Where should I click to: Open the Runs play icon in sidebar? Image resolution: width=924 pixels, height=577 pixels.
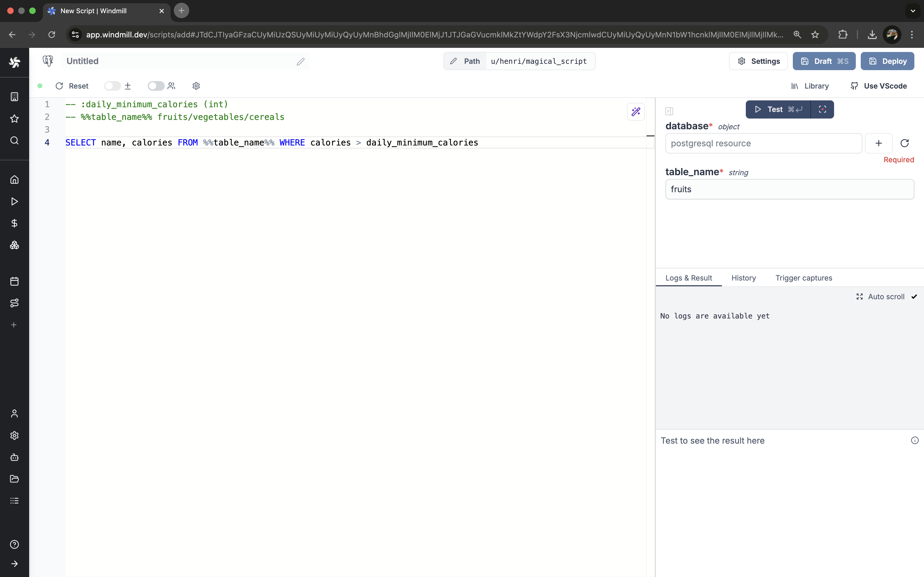[x=15, y=202]
